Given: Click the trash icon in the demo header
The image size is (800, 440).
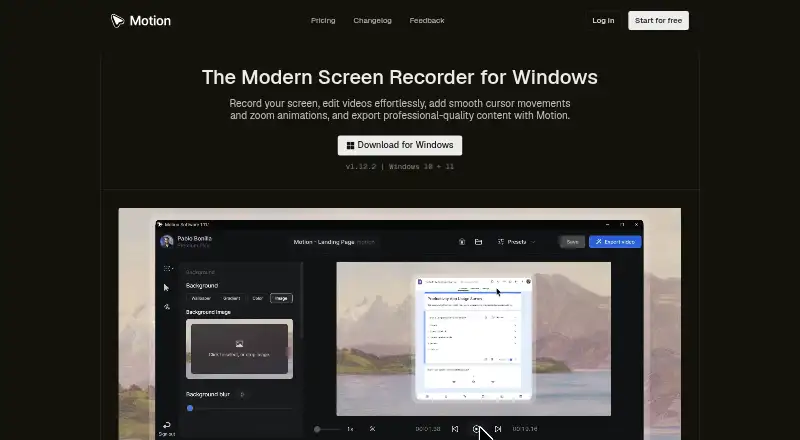Looking at the screenshot, I should [462, 242].
